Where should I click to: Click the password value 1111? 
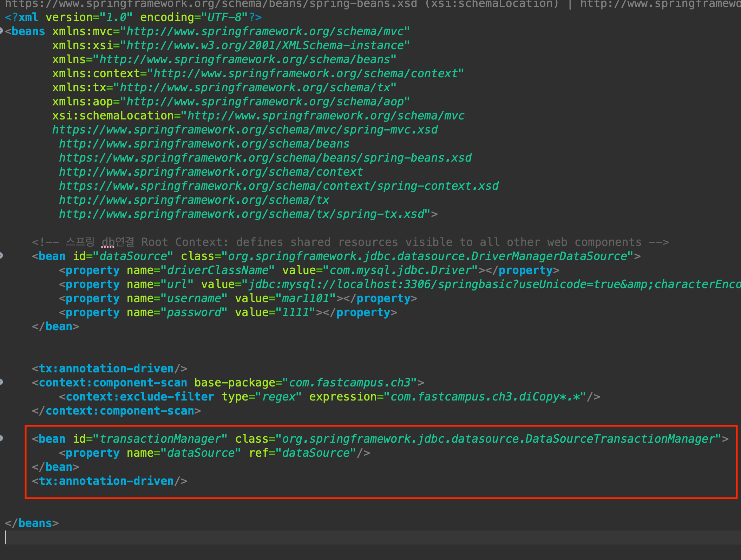(295, 312)
